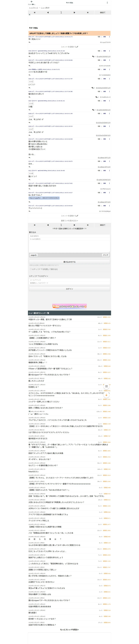
Task: Open トップページ breadcrumb link
Action: click(x=33, y=8)
